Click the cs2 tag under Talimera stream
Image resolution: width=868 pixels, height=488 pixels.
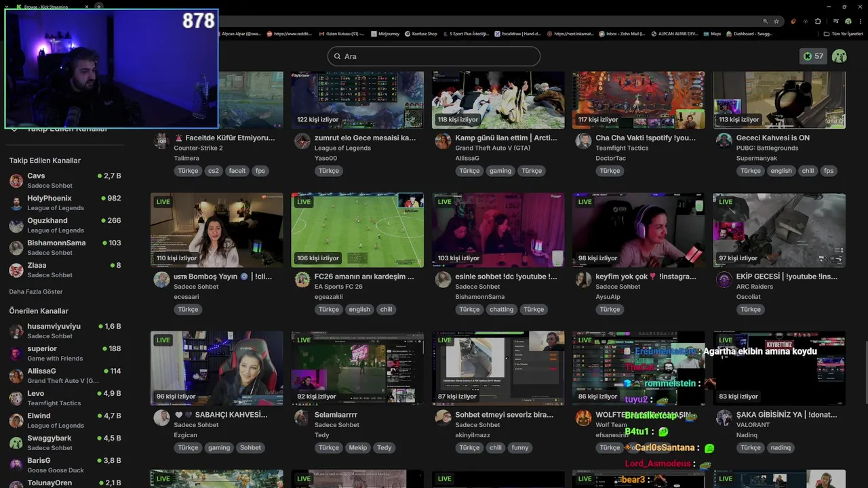point(214,171)
